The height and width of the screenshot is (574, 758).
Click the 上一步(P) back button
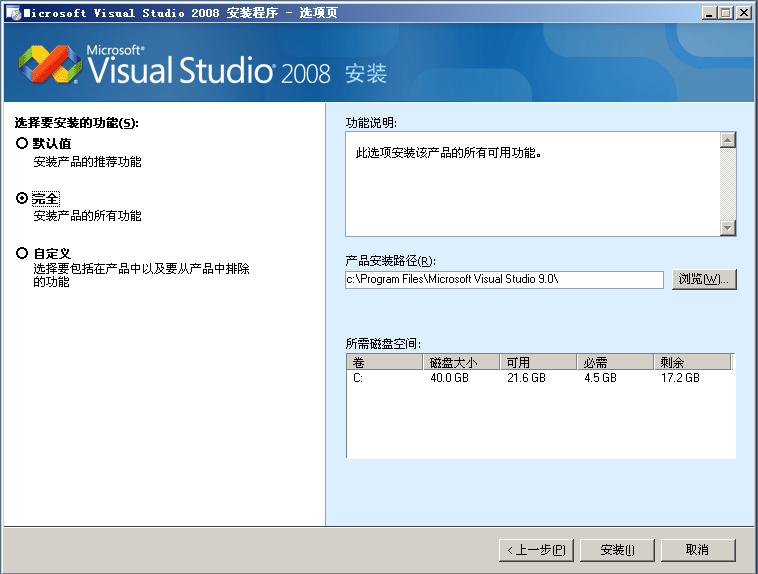click(x=536, y=550)
